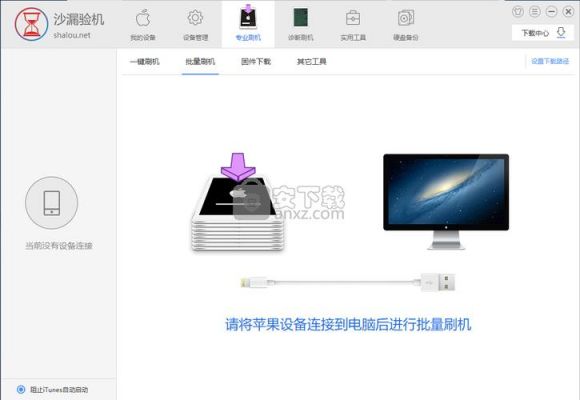Click the device placeholder circle icon
This screenshot has width=580, height=400.
coord(52,203)
